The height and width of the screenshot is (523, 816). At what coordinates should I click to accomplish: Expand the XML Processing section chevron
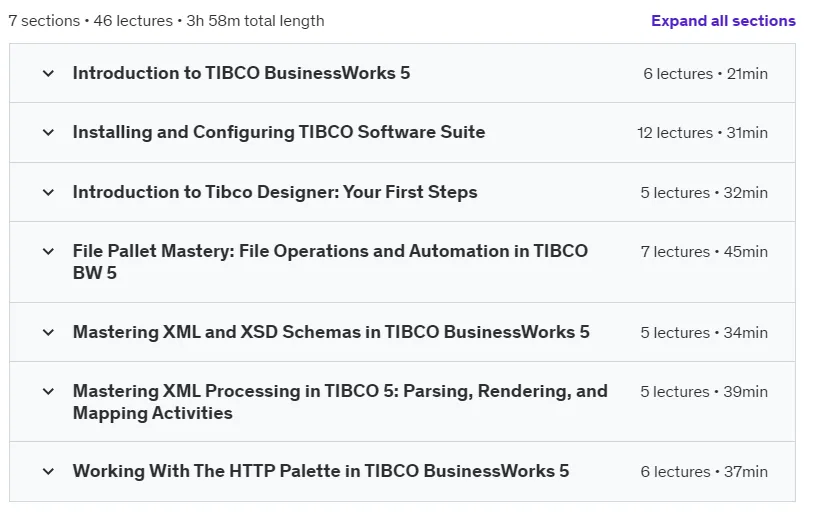pos(48,391)
